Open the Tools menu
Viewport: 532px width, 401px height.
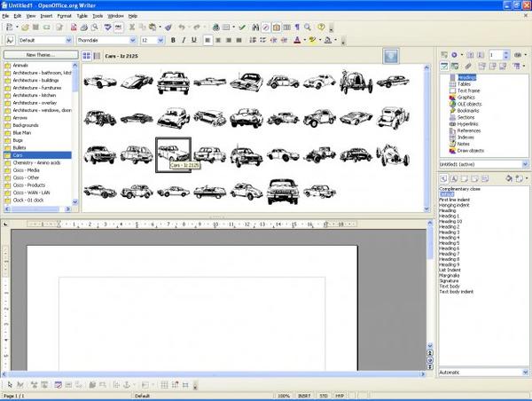(98, 16)
